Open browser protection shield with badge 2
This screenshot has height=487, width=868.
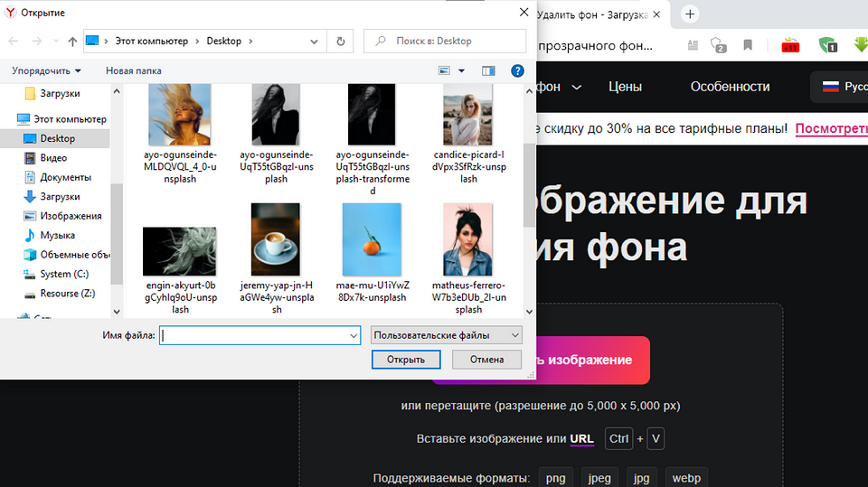coord(718,45)
